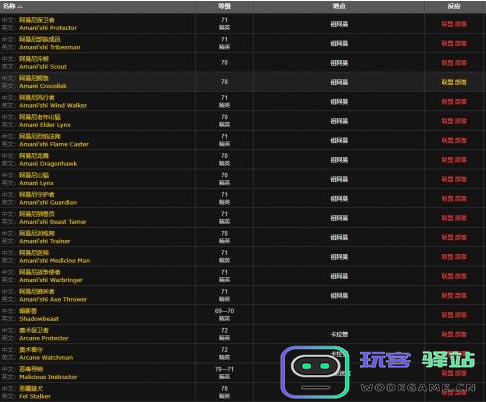Open the Amani Dragonhawk entry

pos(48,164)
